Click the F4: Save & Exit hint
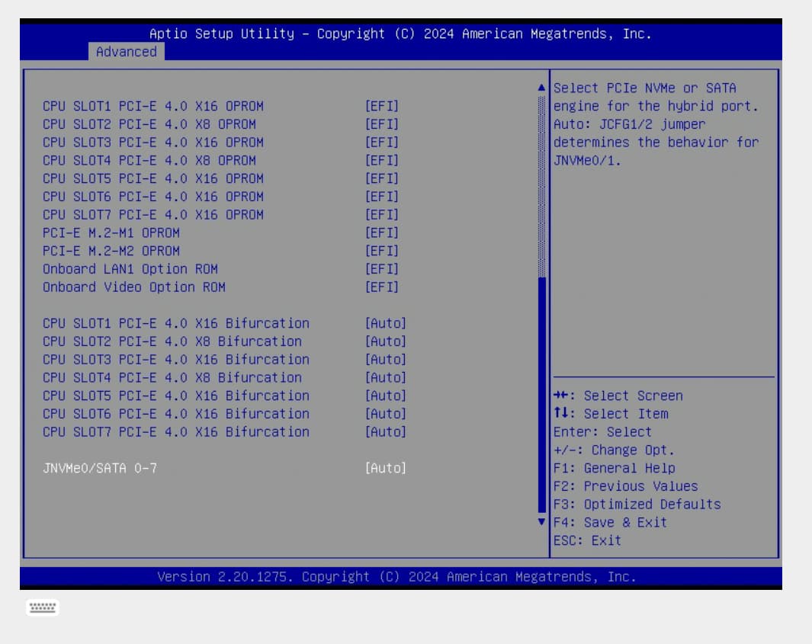Screen dimensions: 812x644 point(610,522)
